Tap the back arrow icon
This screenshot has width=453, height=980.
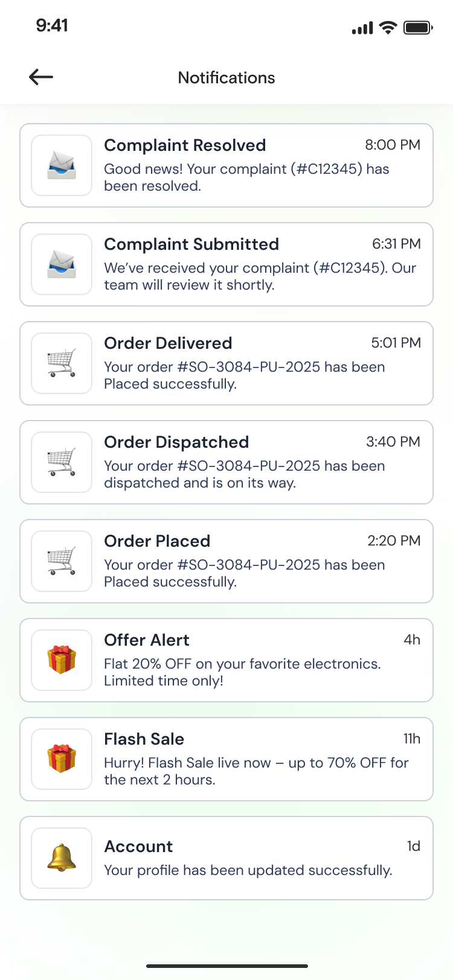point(41,77)
